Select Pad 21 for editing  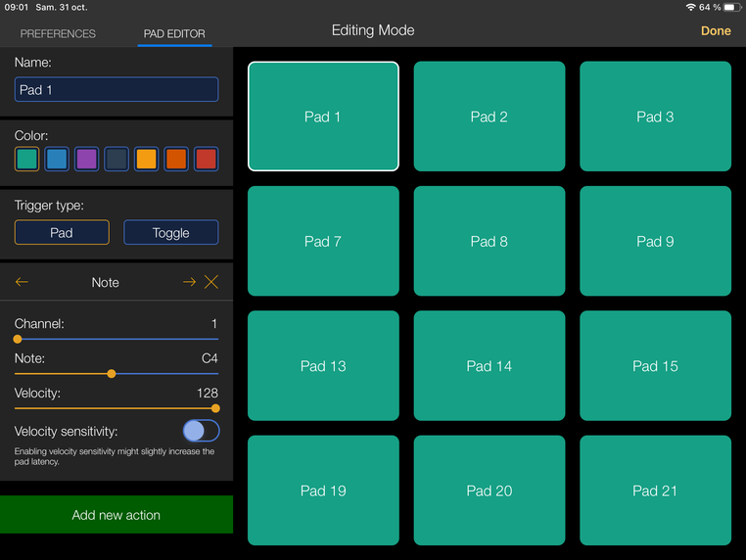(655, 490)
